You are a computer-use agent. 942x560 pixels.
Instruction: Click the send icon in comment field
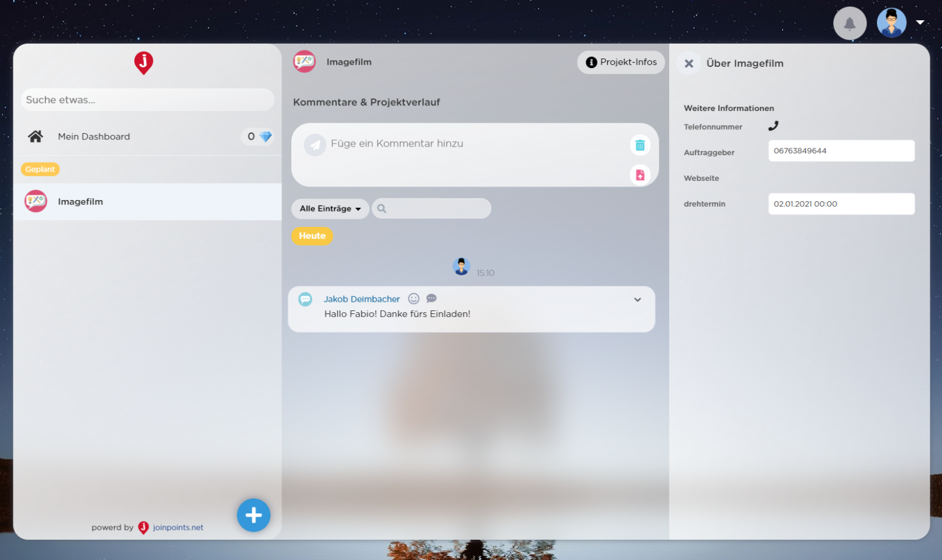click(315, 145)
